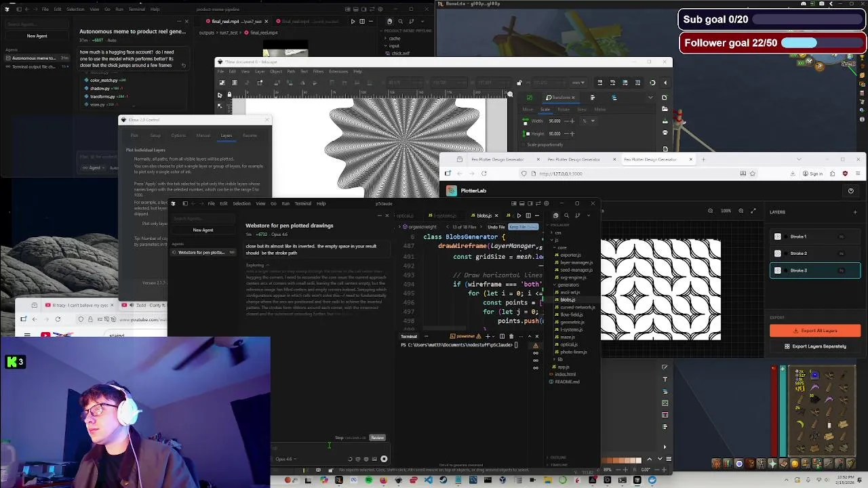Click the browser Sign in button
This screenshot has width=868, height=488.
click(x=812, y=174)
